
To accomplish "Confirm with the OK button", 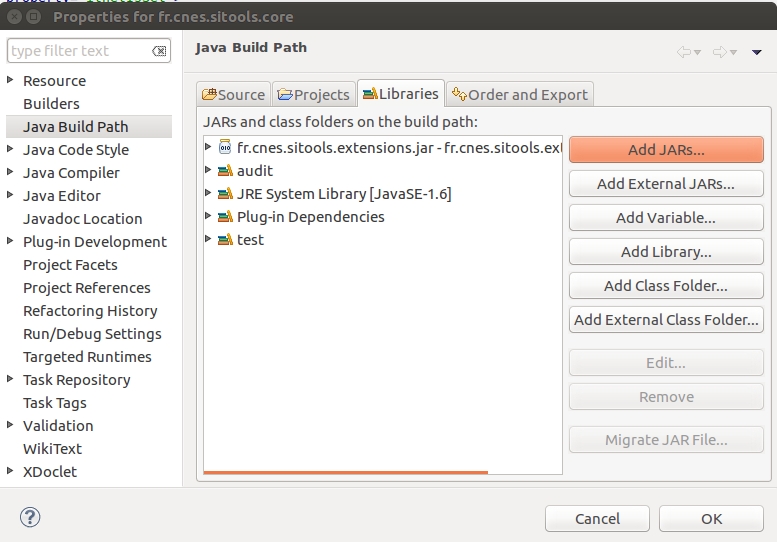I will pos(711,518).
